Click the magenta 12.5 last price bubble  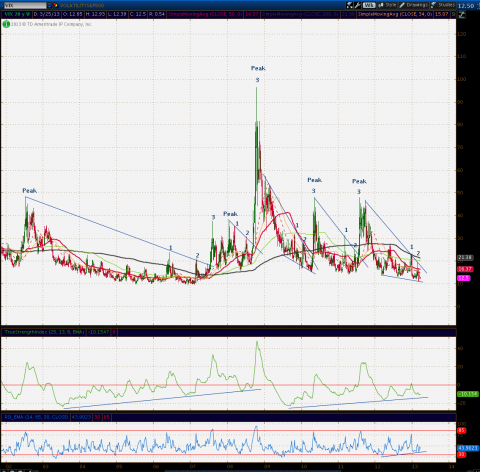point(464,278)
